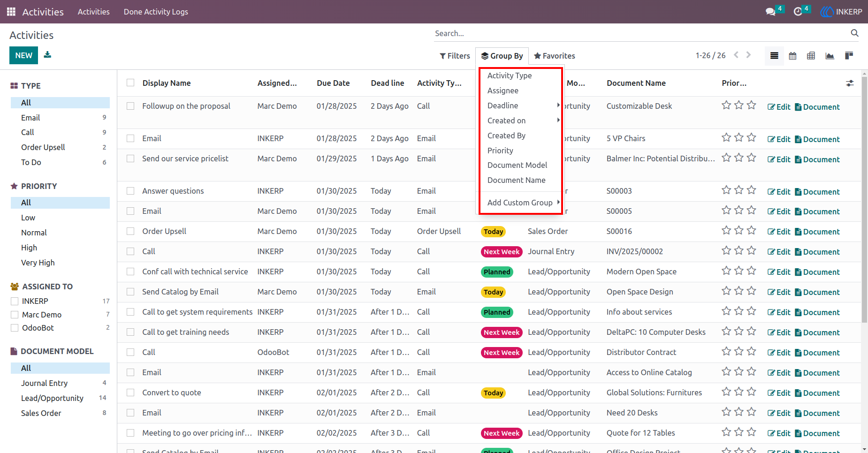Switch to calendar view icon

792,56
